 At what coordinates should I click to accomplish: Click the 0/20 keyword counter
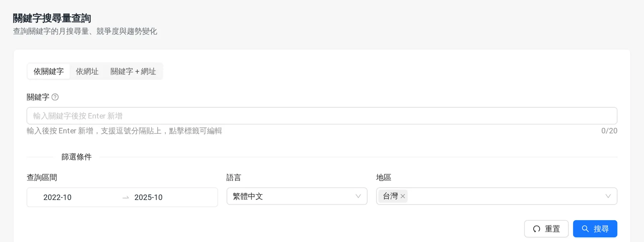[609, 131]
